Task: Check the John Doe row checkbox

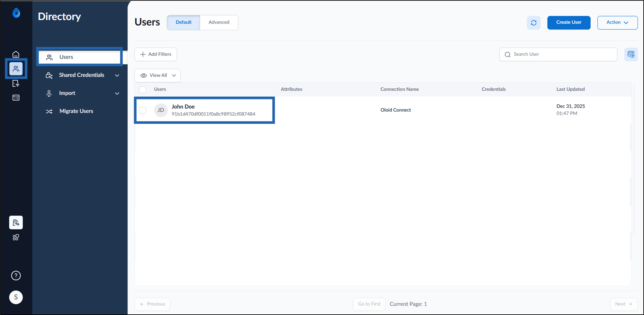Action: point(143,110)
